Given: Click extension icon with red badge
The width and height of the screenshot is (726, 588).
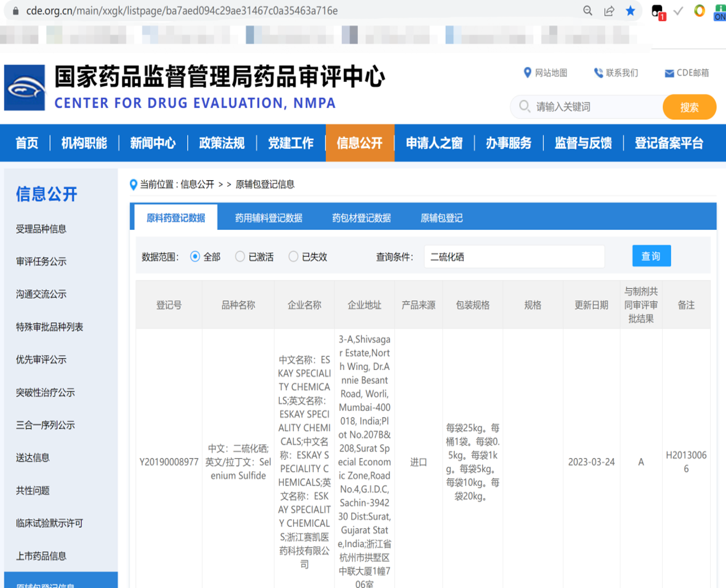Looking at the screenshot, I should [x=658, y=11].
